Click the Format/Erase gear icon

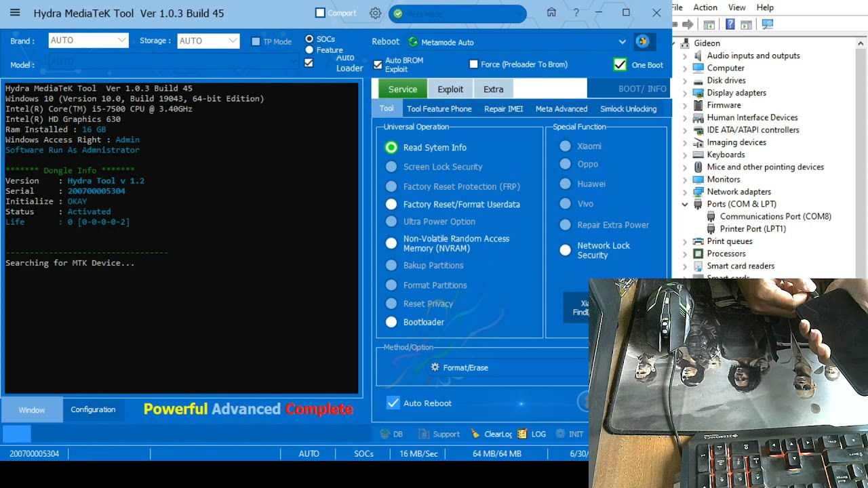coord(435,367)
